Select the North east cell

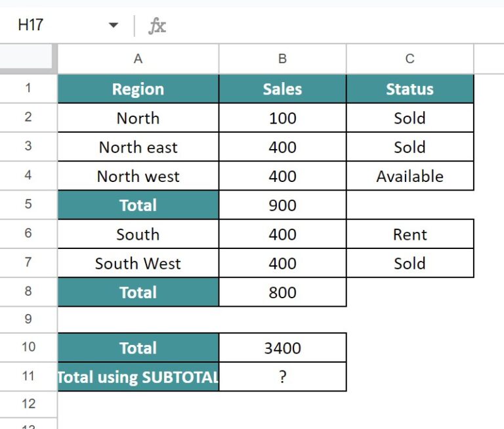(x=138, y=147)
